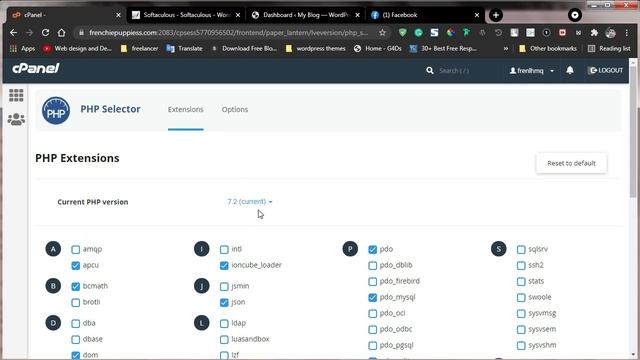Image resolution: width=640 pixels, height=360 pixels.
Task: Enable the dba extension
Action: (76, 324)
